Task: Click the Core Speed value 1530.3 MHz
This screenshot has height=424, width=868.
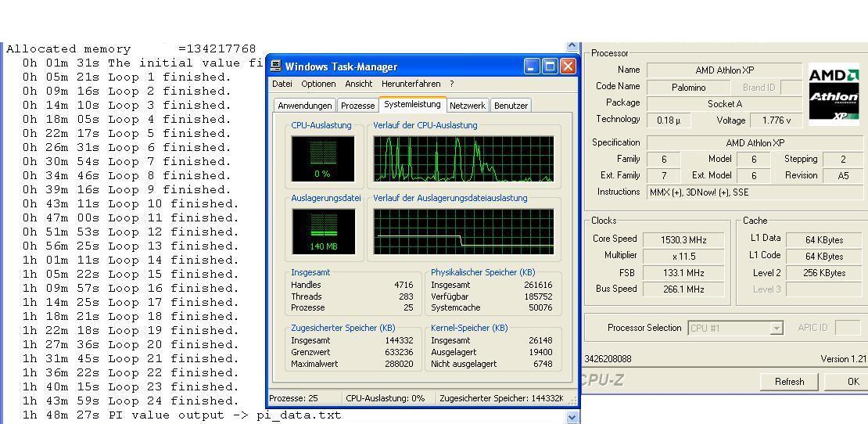Action: point(683,239)
